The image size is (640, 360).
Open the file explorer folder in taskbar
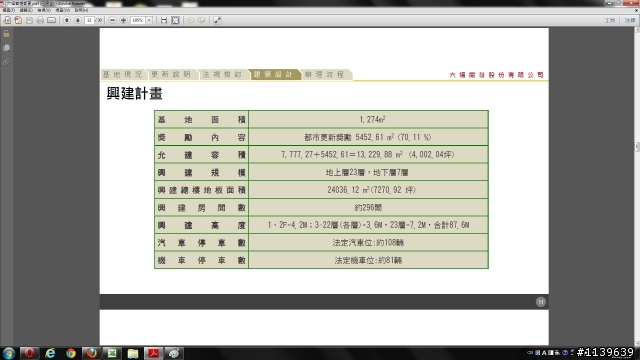[133, 353]
